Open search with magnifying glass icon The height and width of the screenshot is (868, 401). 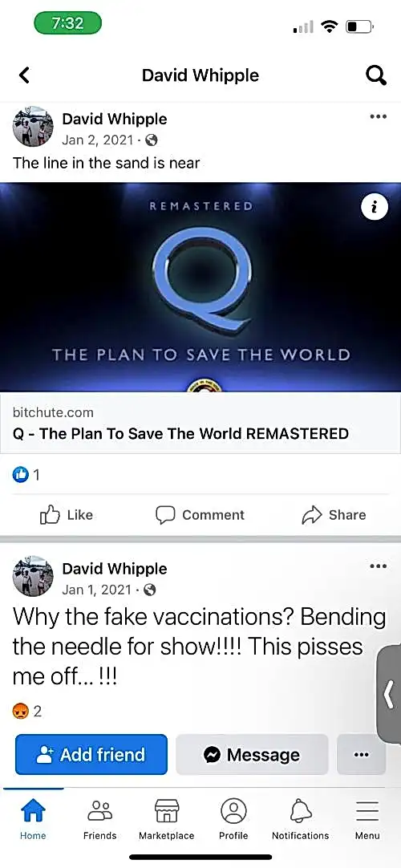point(376,75)
